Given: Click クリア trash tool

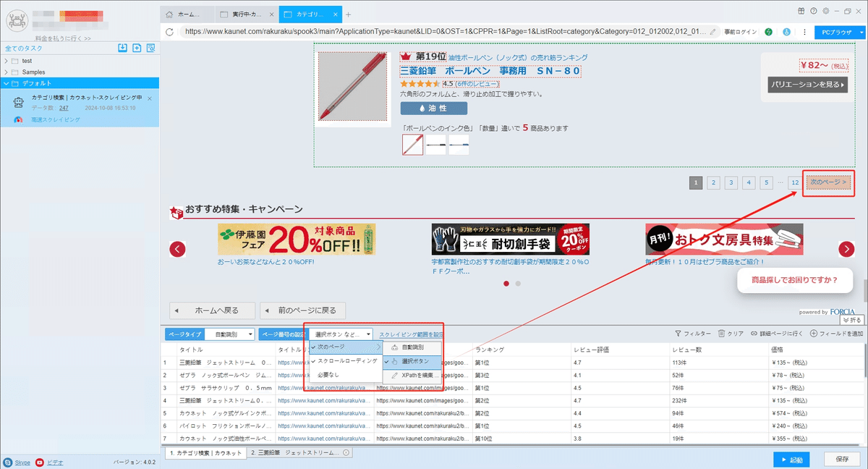Looking at the screenshot, I should (731, 334).
